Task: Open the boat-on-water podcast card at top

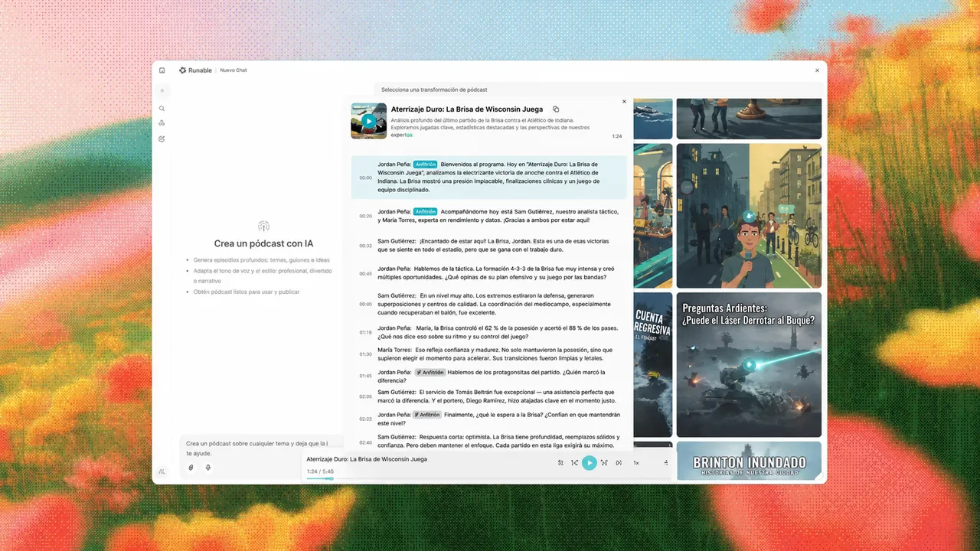Action: [x=653, y=119]
